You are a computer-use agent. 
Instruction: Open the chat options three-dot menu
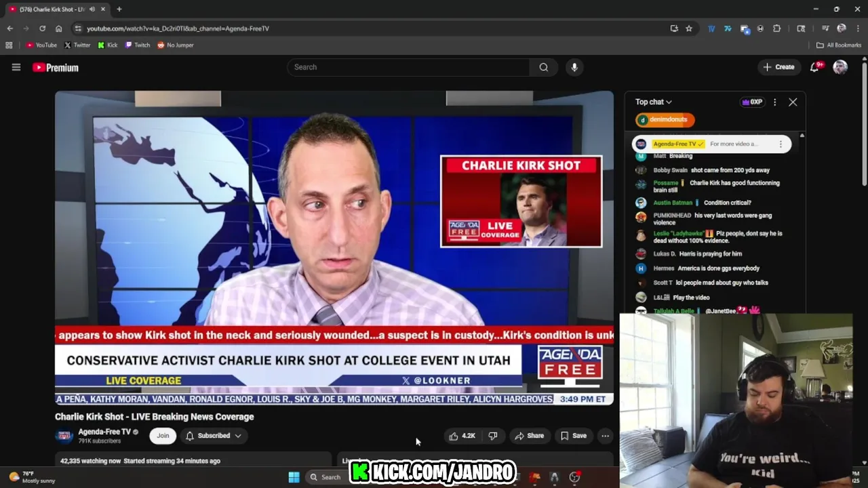point(774,102)
